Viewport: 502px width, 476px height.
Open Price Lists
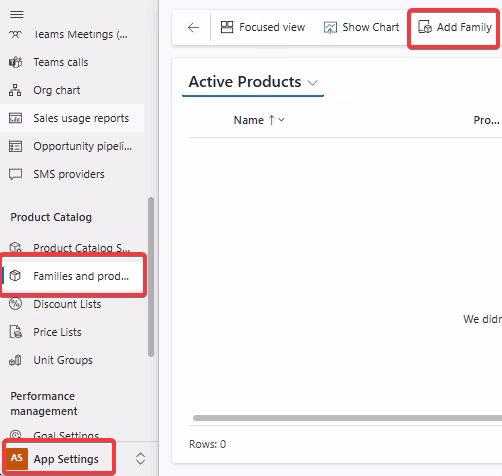click(x=72, y=332)
